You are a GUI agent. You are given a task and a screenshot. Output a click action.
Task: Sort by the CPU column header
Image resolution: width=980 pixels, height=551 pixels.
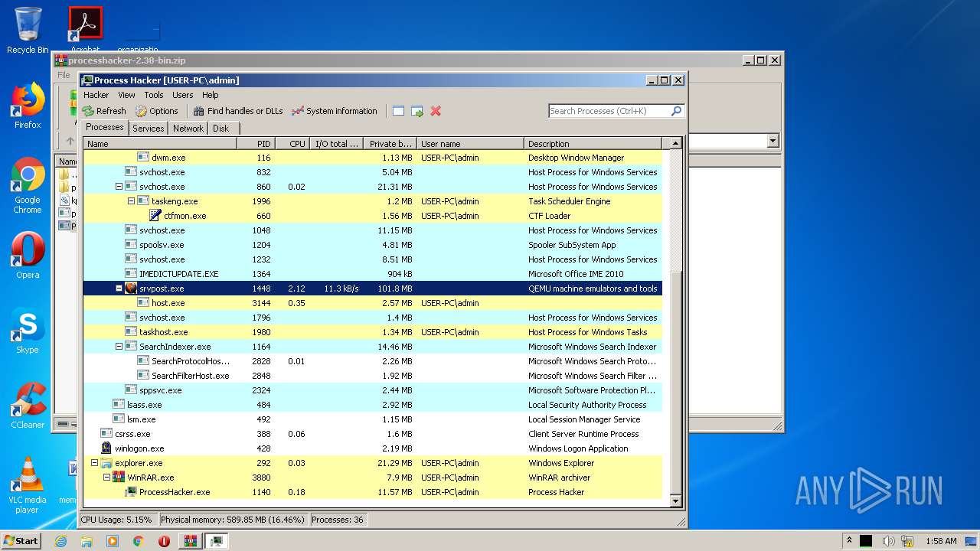pos(292,143)
